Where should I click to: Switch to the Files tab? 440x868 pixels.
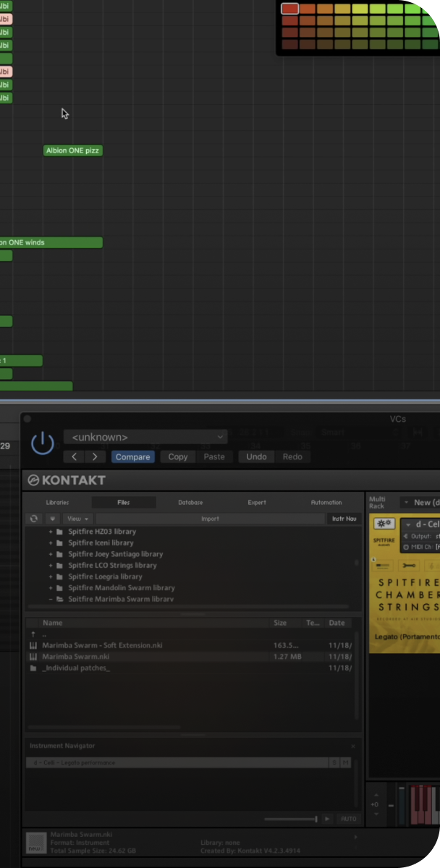pyautogui.click(x=124, y=502)
